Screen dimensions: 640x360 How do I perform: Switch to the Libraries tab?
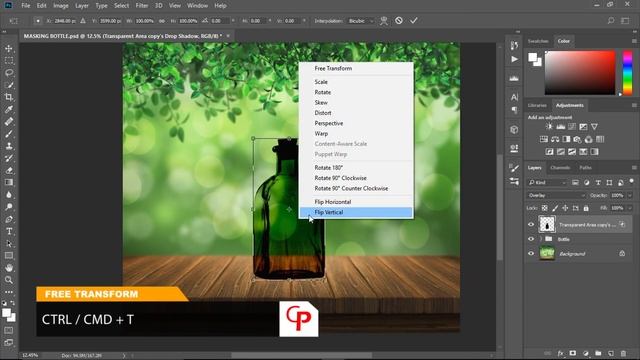tap(537, 105)
